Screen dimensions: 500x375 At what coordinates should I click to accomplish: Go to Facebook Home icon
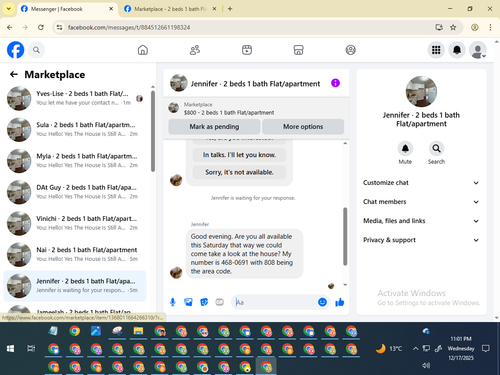click(143, 50)
